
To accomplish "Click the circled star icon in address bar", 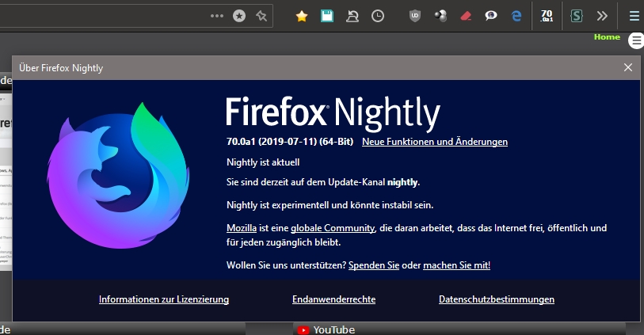I will click(239, 16).
